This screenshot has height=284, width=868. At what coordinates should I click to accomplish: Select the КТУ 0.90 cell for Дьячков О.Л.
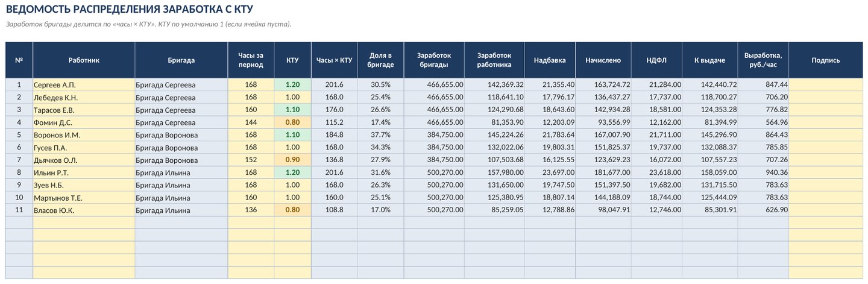292,160
